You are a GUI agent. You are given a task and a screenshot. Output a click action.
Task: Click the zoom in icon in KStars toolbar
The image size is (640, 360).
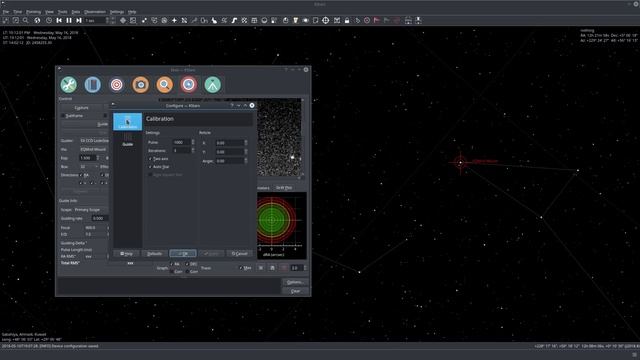[6, 20]
